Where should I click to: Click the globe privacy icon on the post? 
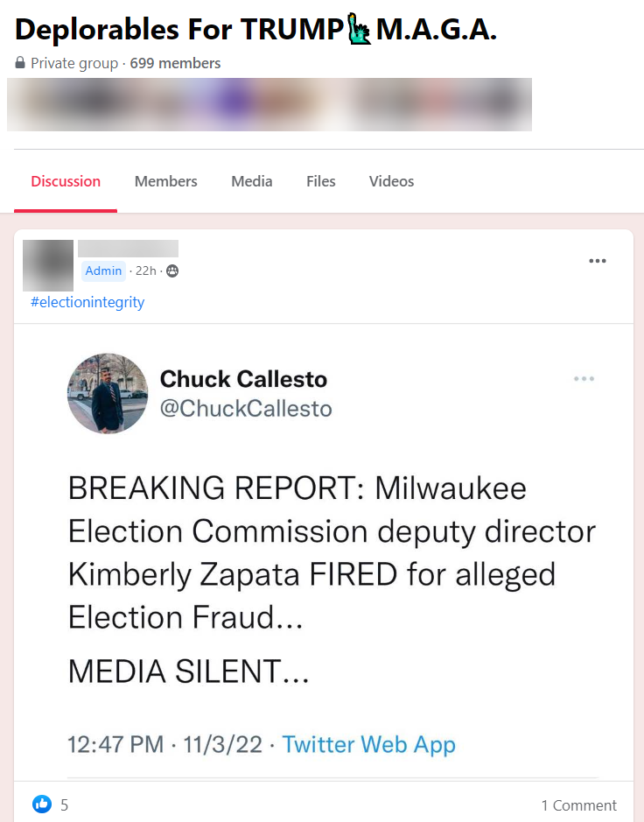[x=171, y=271]
